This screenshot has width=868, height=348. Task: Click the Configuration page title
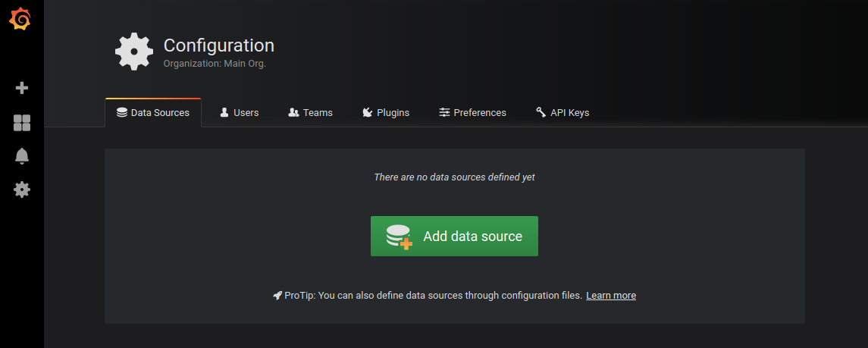point(218,45)
